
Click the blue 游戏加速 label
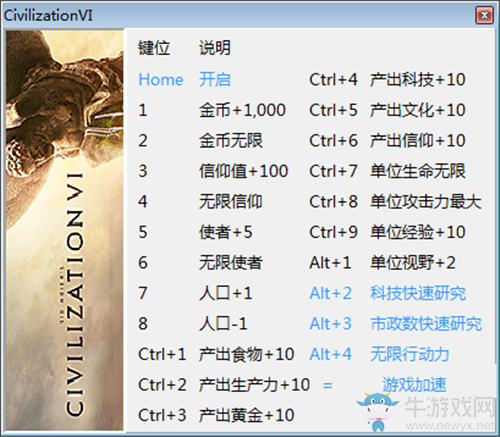tap(414, 385)
